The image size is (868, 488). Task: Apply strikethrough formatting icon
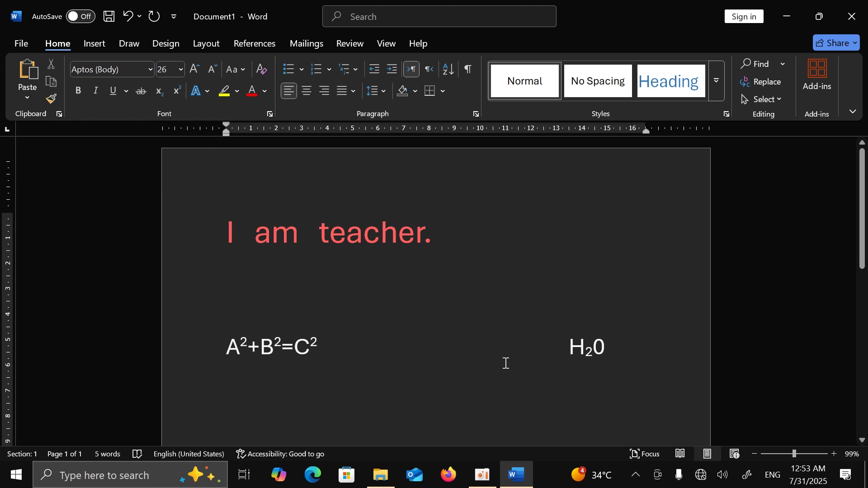click(x=141, y=91)
